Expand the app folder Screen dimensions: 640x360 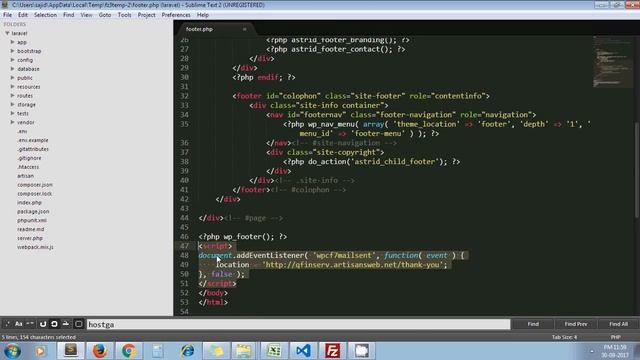(x=13, y=42)
